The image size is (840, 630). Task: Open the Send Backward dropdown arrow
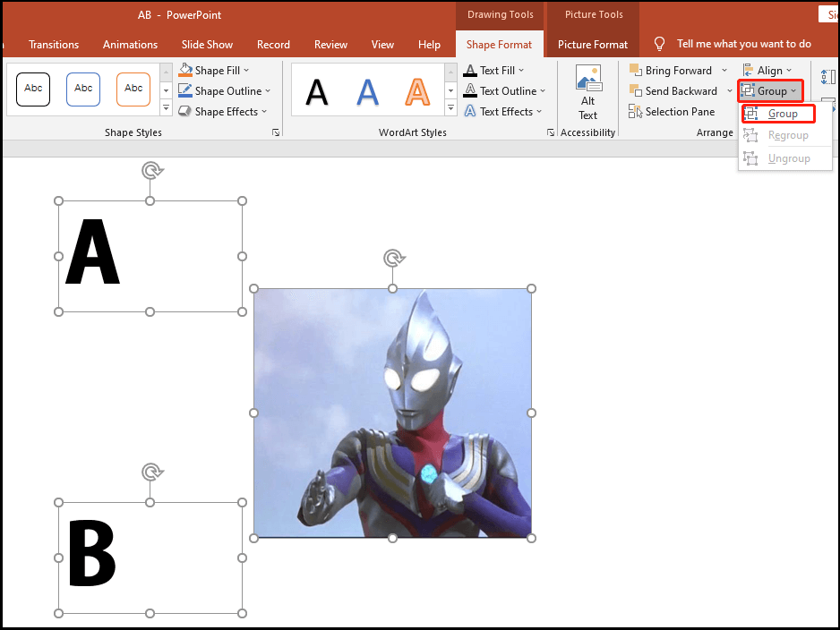[730, 91]
